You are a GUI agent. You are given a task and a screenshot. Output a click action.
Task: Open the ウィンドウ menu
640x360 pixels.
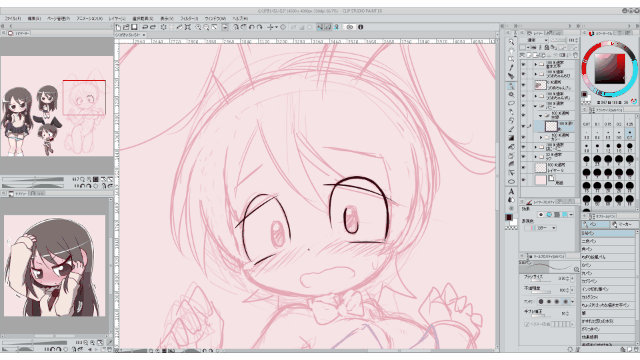click(x=215, y=18)
